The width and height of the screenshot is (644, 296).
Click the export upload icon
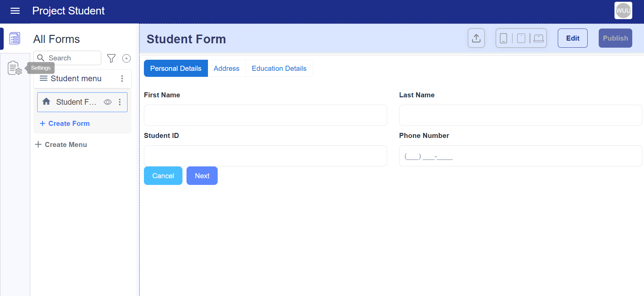pyautogui.click(x=476, y=38)
